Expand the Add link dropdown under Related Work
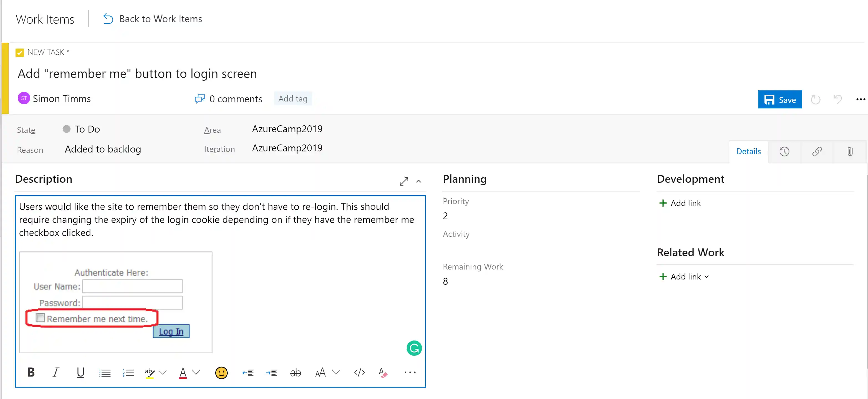The image size is (868, 399). click(707, 276)
